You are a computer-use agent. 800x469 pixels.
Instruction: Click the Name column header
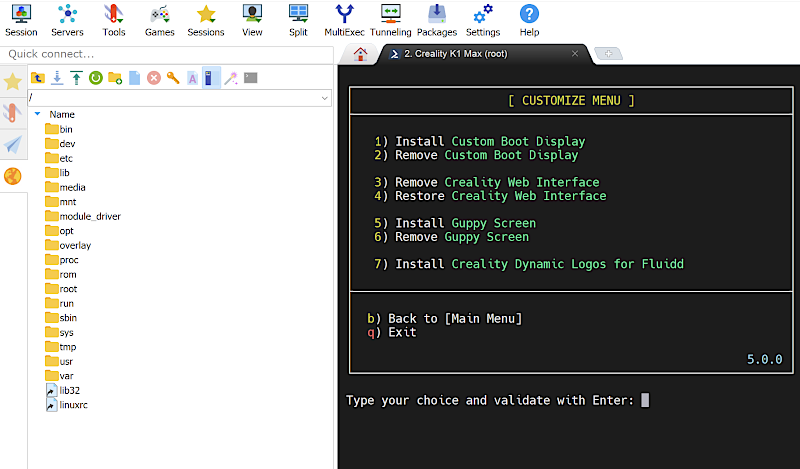(x=62, y=114)
